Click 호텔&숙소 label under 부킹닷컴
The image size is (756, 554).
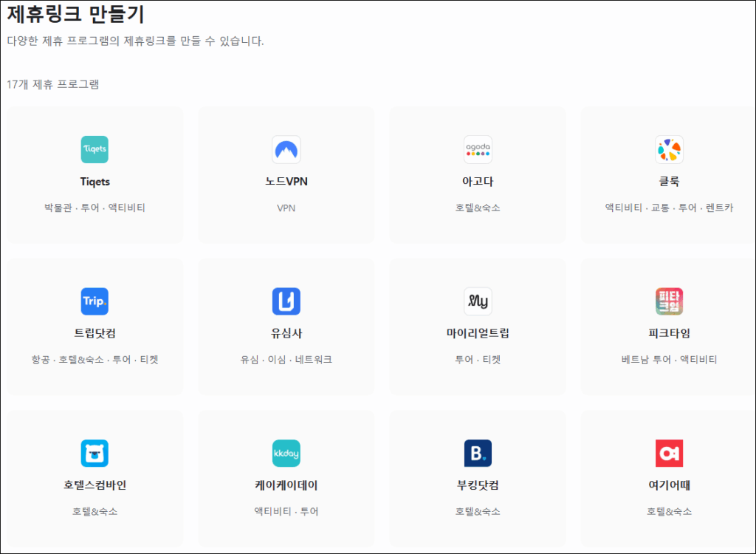point(478,512)
